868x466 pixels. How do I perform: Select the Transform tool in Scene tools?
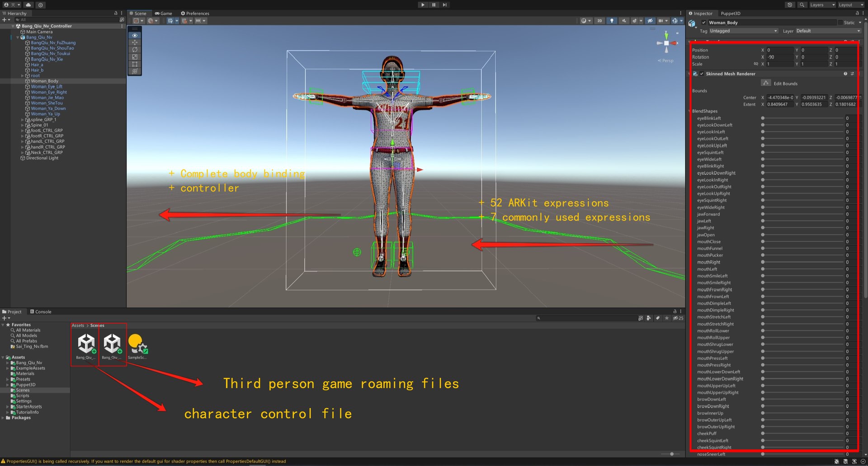(x=135, y=71)
